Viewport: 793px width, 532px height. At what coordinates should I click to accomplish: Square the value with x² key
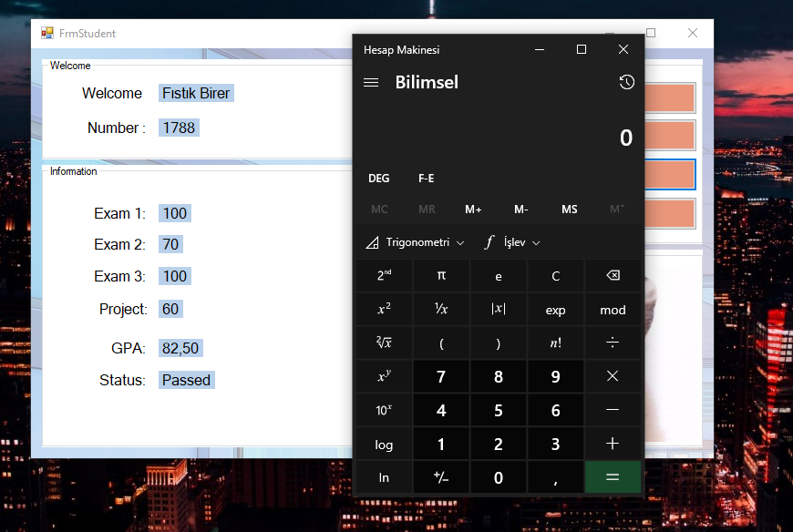pyautogui.click(x=384, y=309)
